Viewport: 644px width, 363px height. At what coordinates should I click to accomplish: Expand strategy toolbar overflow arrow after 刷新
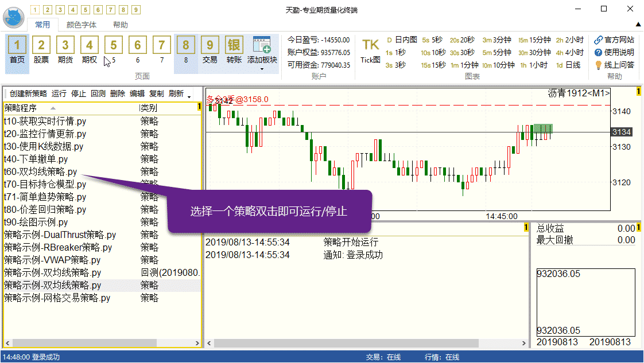189,95
